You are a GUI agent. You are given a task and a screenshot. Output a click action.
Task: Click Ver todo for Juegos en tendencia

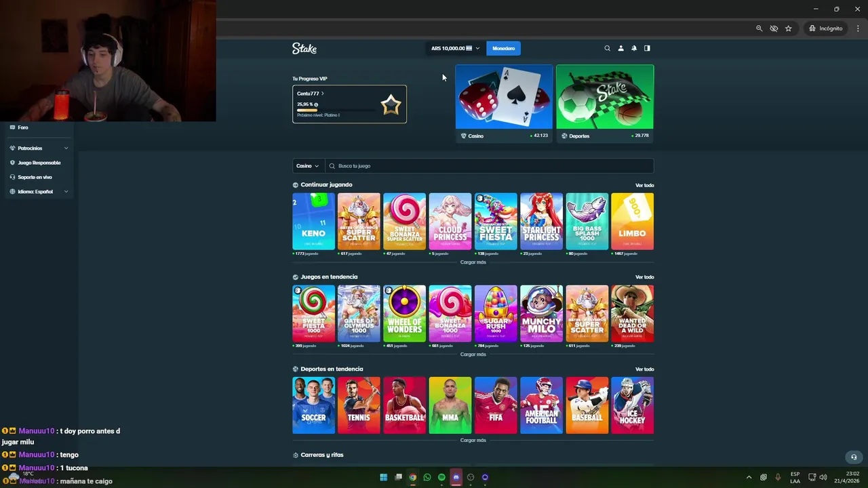coord(644,277)
